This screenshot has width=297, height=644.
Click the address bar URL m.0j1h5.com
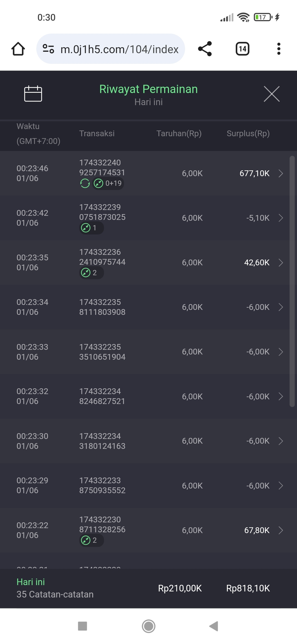[119, 49]
